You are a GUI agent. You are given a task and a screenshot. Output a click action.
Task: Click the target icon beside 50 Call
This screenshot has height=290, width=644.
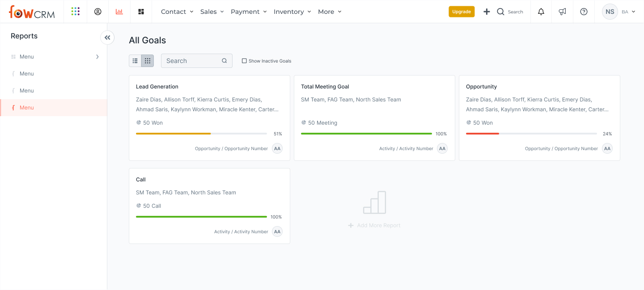139,206
